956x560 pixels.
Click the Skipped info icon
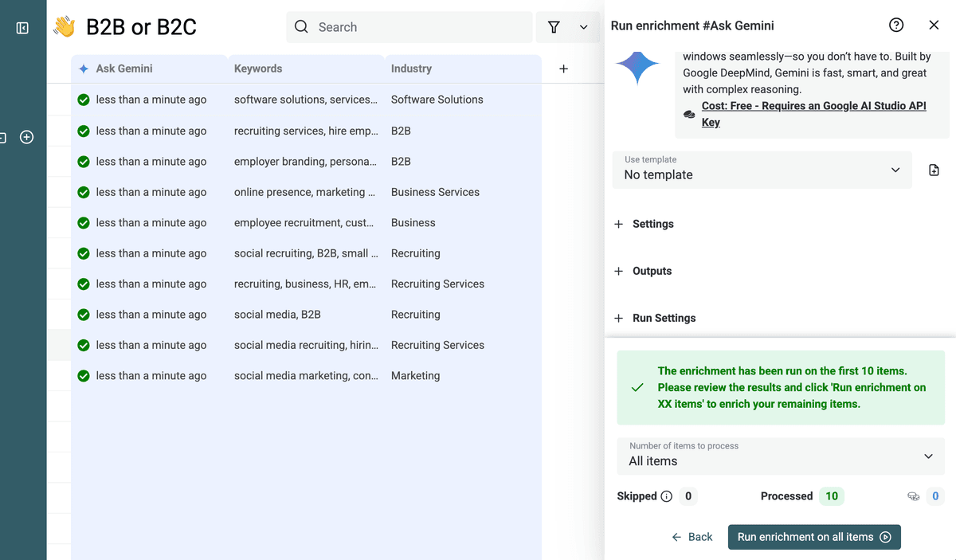[x=667, y=496]
